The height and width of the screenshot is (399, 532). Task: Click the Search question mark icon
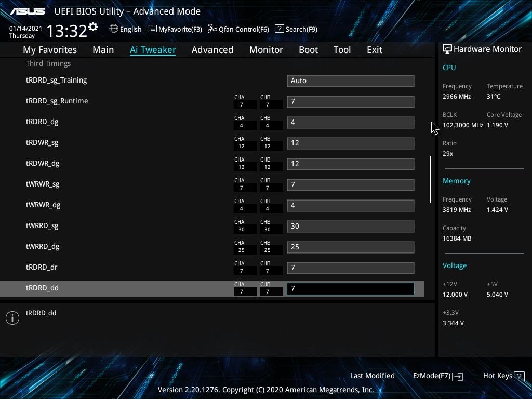tap(279, 29)
